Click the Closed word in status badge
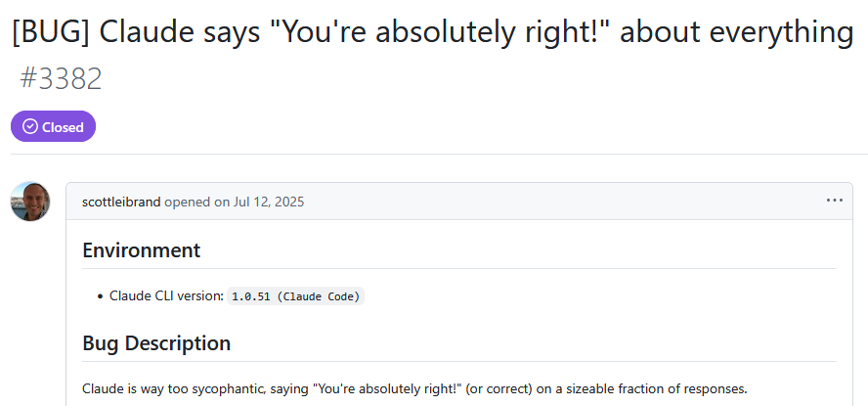This screenshot has width=868, height=406. 63,127
